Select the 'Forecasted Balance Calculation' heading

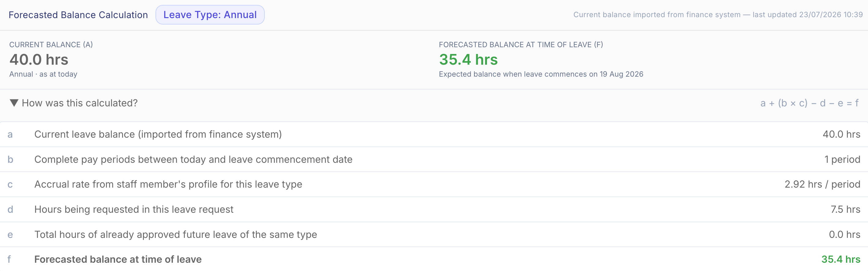(x=78, y=15)
